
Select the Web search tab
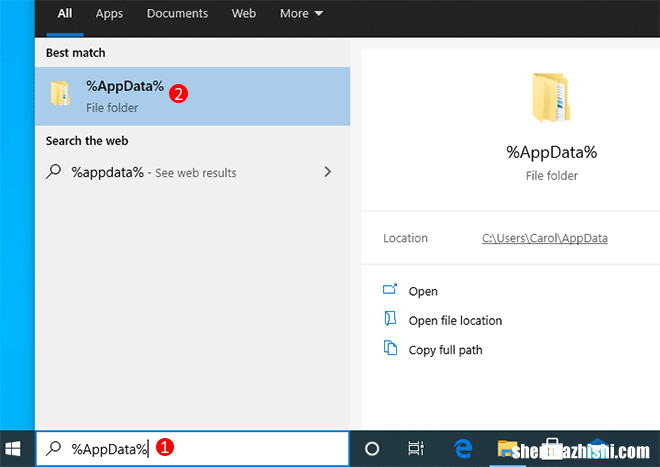point(244,13)
